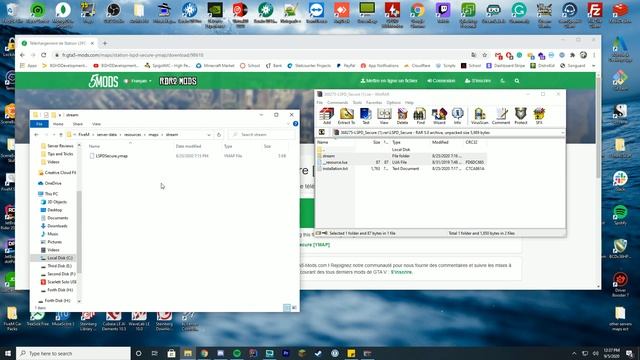Screen dimensions: 640x360
Task: Click the View icon in WinRAR
Action: click(x=384, y=116)
